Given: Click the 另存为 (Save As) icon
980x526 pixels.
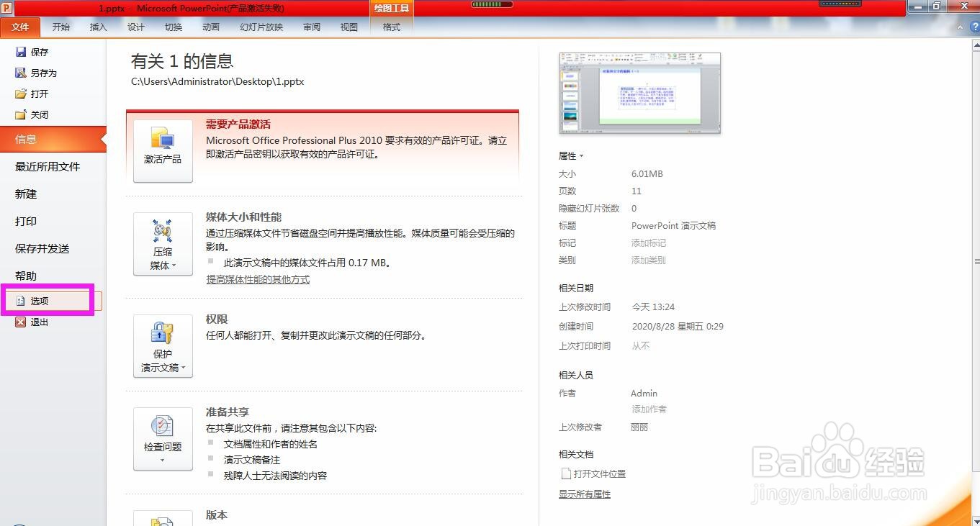Looking at the screenshot, I should 20,72.
